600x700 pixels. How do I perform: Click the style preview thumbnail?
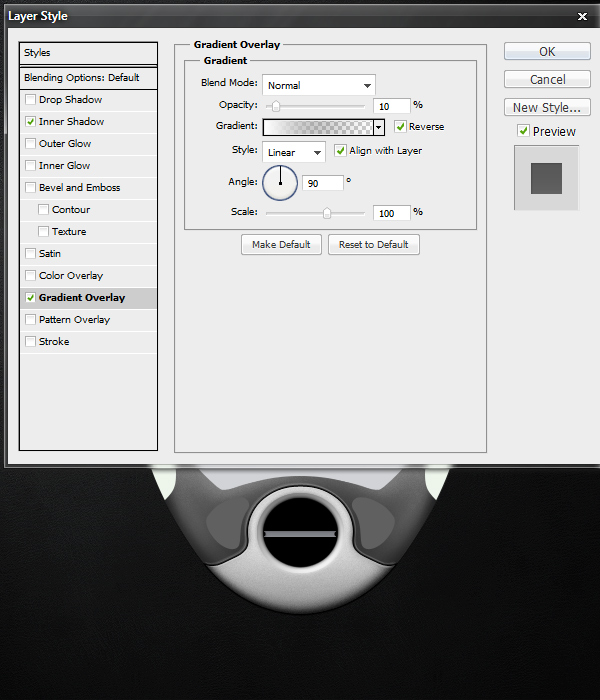[x=546, y=178]
